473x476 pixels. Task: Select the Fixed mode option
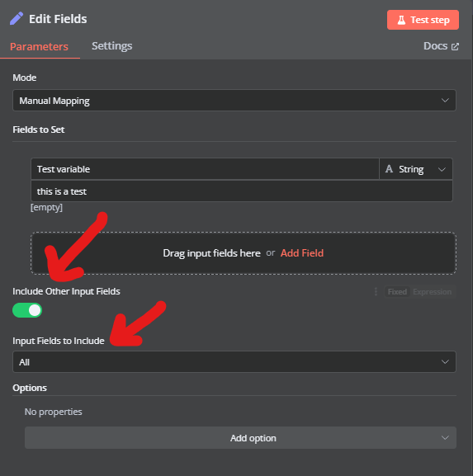[397, 292]
